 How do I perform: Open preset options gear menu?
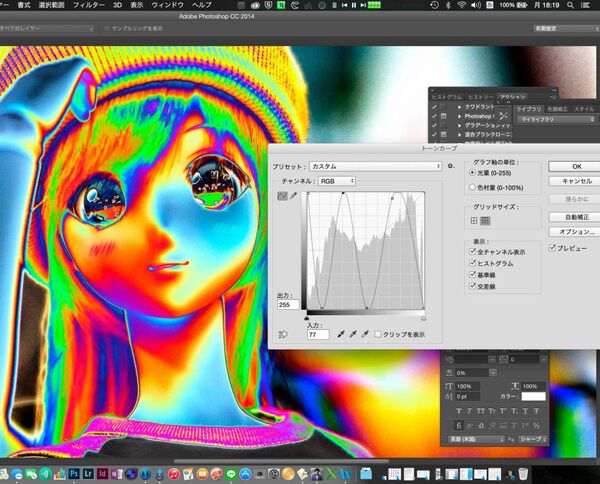451,166
